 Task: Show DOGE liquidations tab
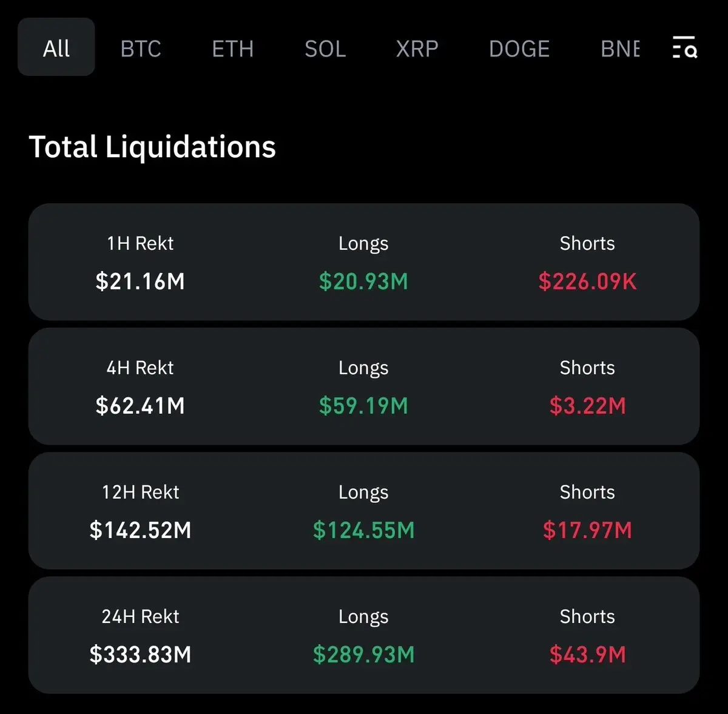519,49
